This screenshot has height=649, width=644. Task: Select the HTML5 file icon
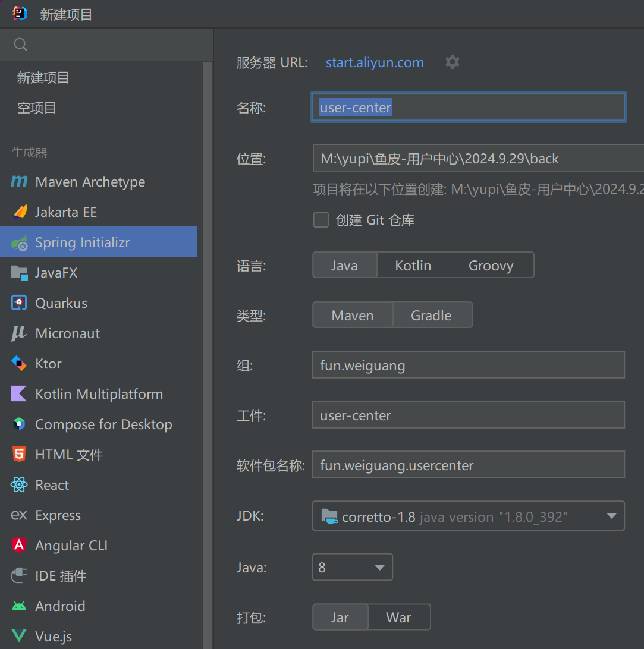click(x=19, y=455)
